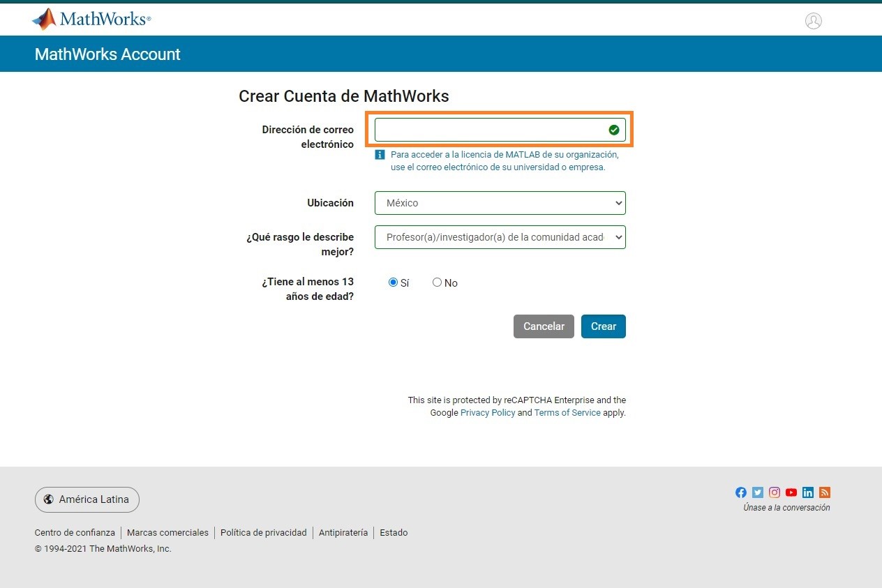Open Política de privacidad footer link
The width and height of the screenshot is (882, 588).
coord(263,533)
